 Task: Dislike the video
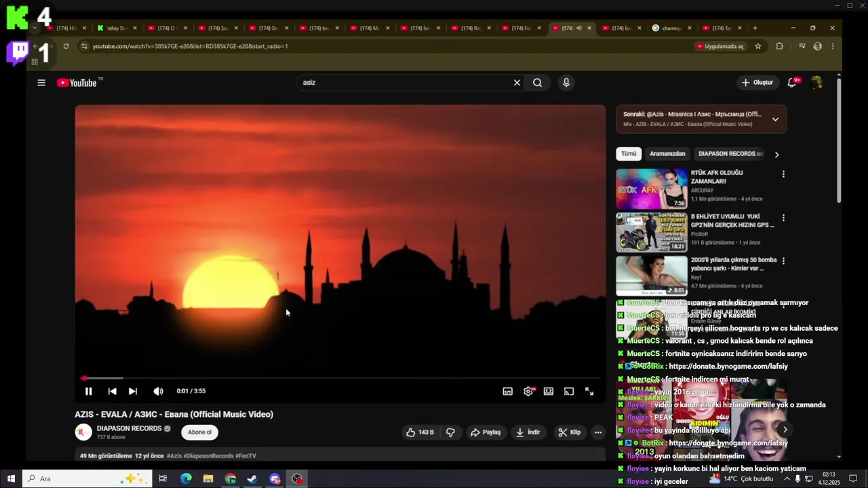[x=450, y=432]
